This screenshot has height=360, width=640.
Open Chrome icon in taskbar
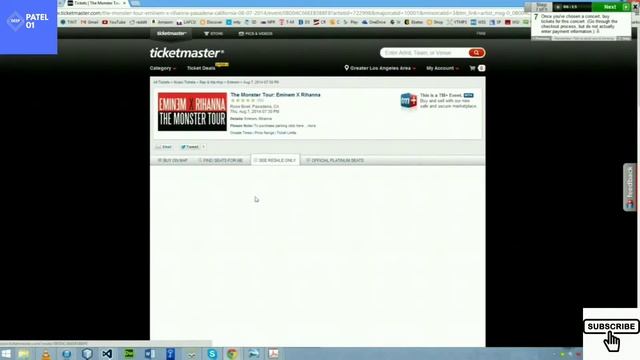232,354
